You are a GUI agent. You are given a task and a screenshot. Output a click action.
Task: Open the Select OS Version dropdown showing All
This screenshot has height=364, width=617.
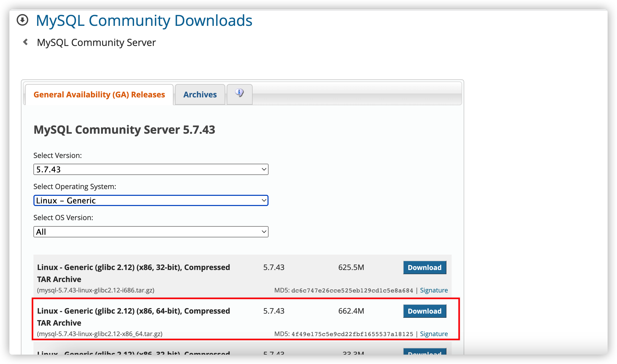[x=151, y=232]
